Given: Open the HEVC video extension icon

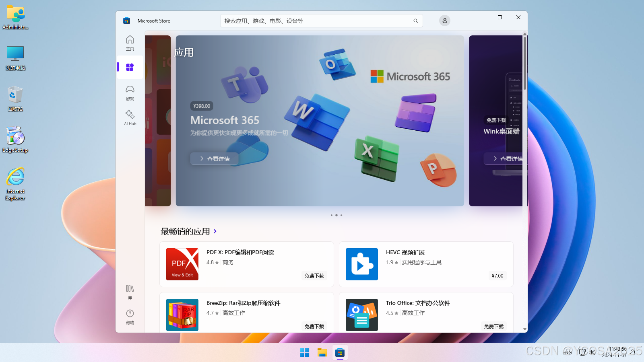Looking at the screenshot, I should click(x=362, y=264).
